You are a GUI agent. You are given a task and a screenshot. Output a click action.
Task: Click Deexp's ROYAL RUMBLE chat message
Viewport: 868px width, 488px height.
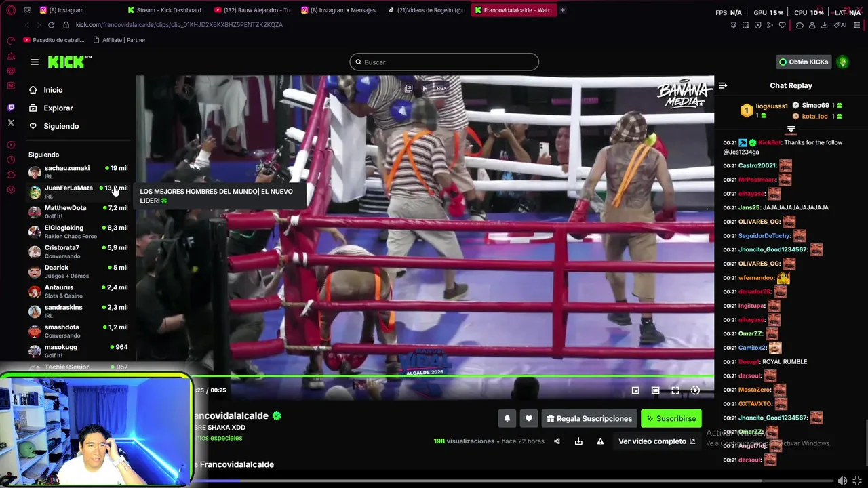click(x=765, y=362)
